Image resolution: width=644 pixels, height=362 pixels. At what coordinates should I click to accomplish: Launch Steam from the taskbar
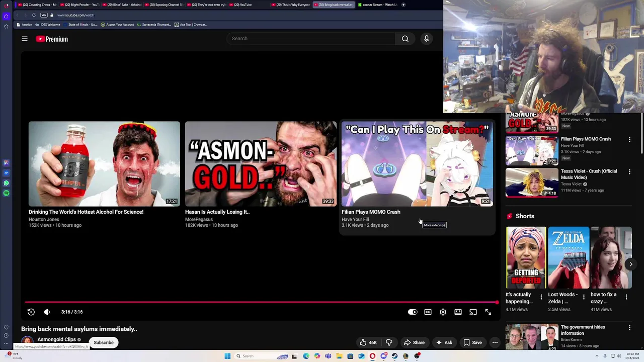(395, 356)
